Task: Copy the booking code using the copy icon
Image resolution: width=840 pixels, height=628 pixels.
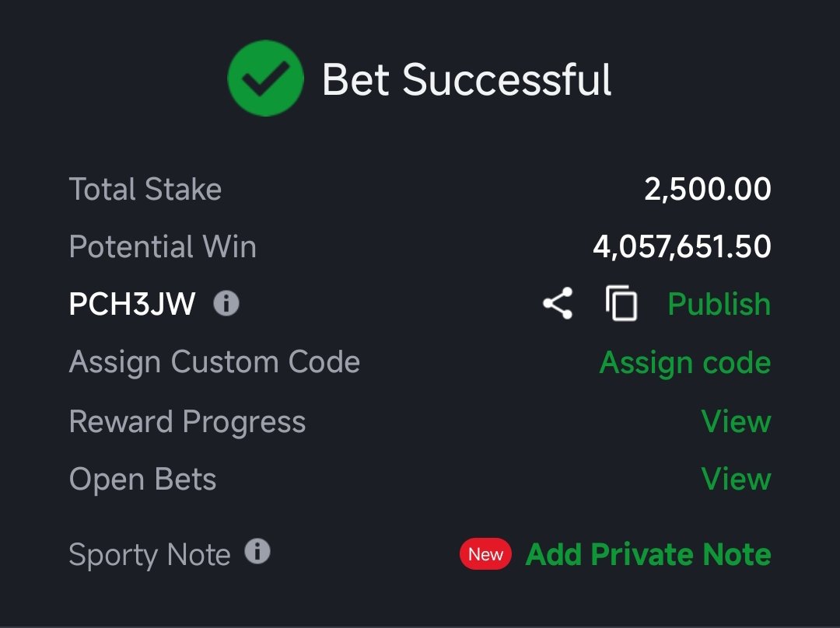Action: [x=621, y=304]
